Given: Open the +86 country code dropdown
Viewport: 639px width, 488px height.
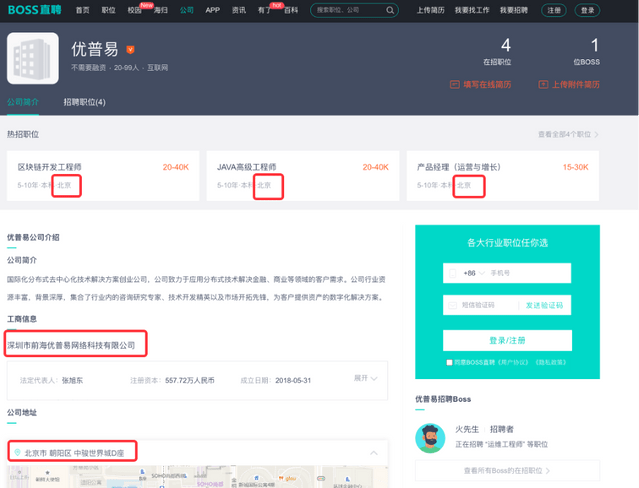Looking at the screenshot, I should click(x=474, y=273).
